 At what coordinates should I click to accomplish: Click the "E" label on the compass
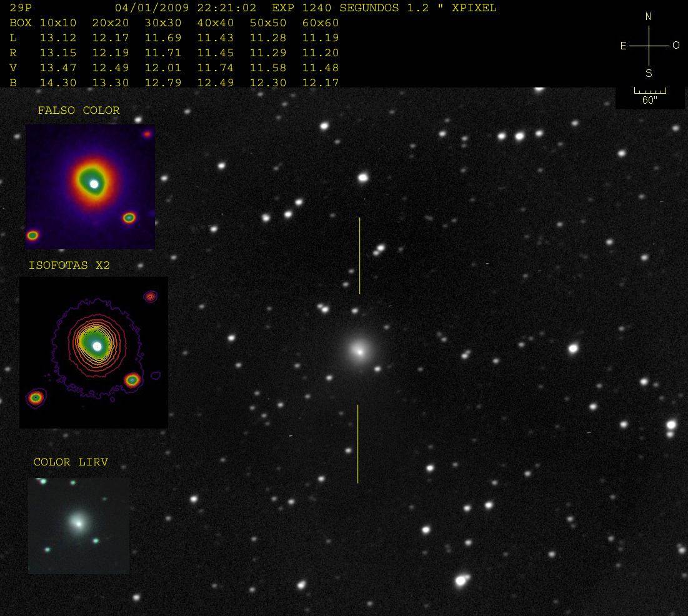[623, 46]
